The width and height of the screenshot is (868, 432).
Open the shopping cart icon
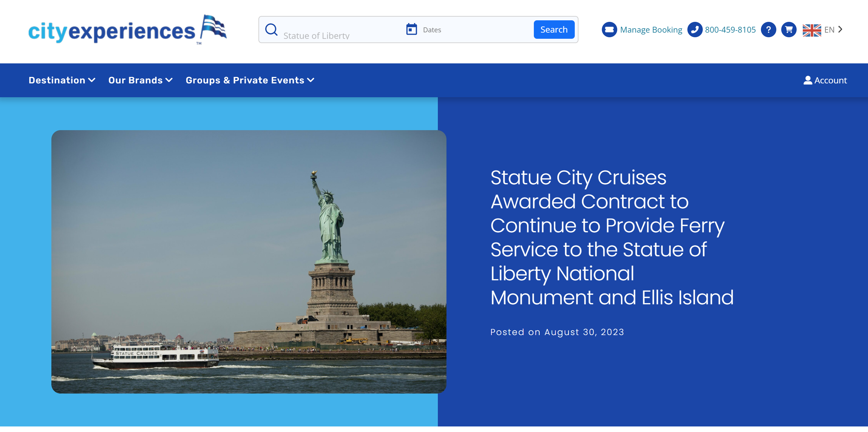click(x=789, y=30)
